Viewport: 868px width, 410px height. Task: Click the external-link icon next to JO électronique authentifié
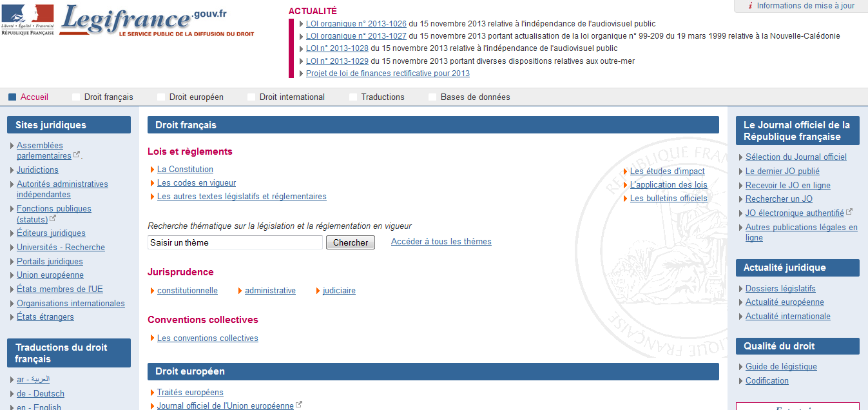tap(849, 212)
